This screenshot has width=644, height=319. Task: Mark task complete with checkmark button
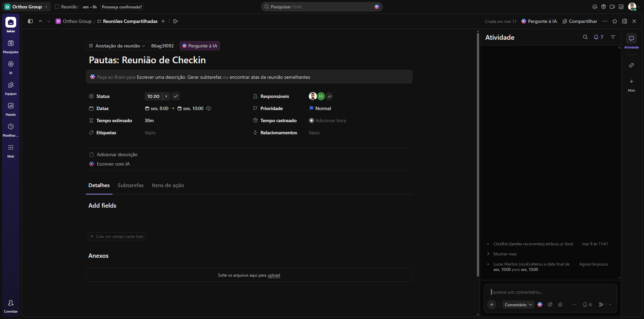tap(176, 96)
